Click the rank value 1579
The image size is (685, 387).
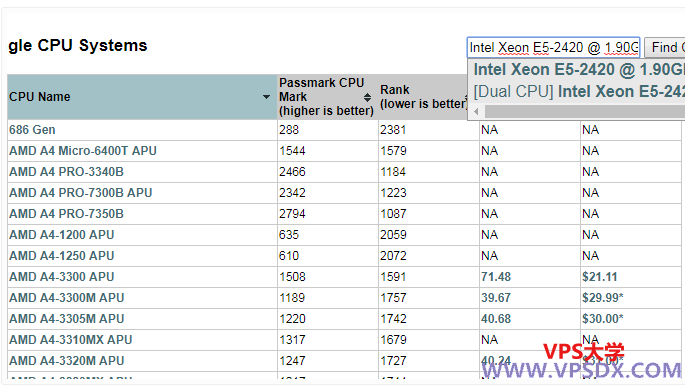coord(393,151)
